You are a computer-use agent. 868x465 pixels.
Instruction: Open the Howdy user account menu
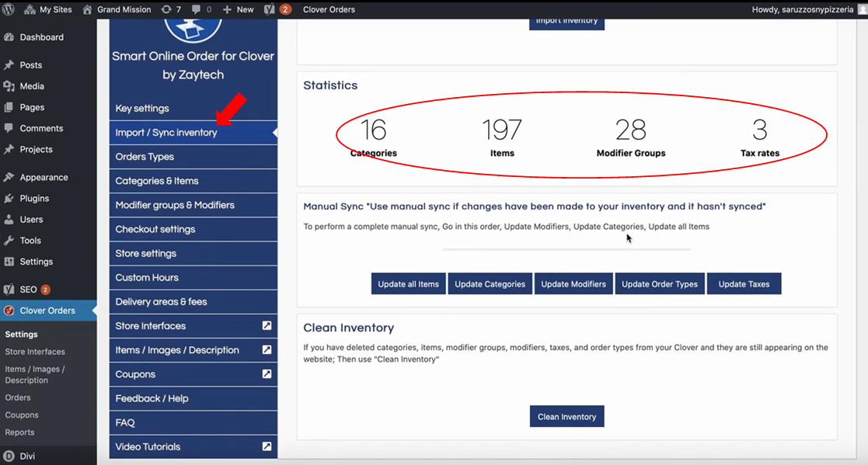807,9
